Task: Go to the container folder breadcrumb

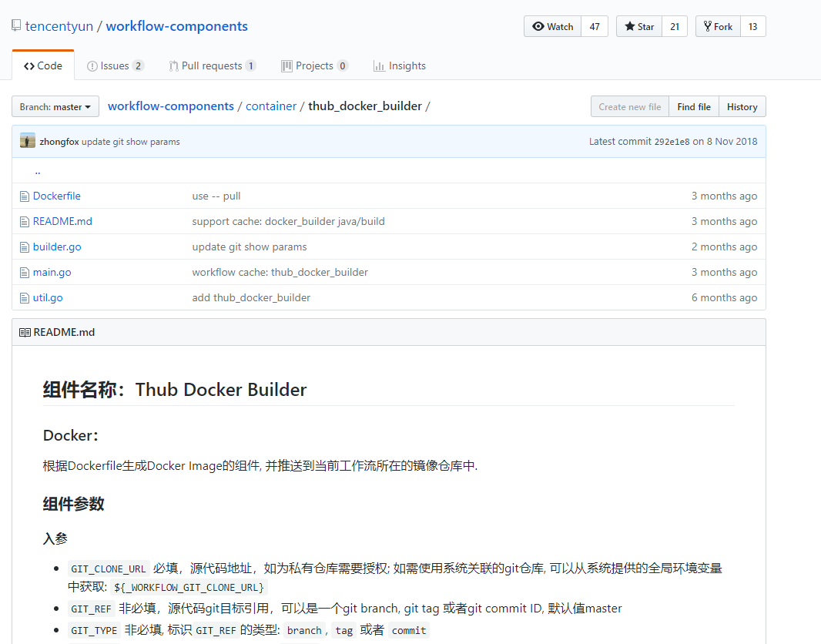Action: click(271, 106)
